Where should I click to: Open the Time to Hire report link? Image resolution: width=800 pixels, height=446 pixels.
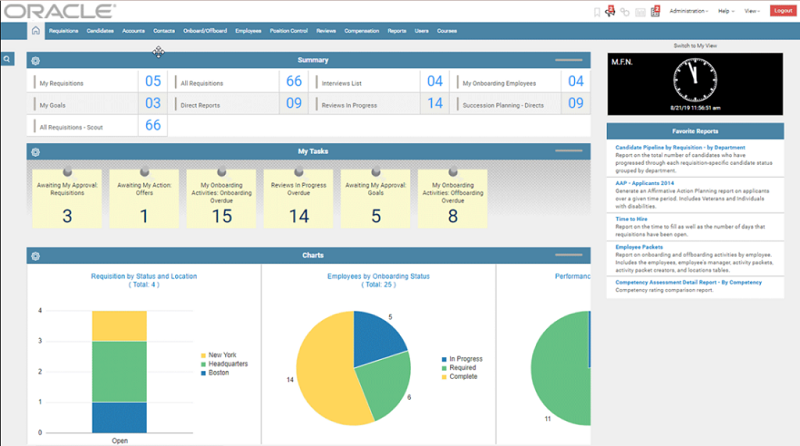631,219
